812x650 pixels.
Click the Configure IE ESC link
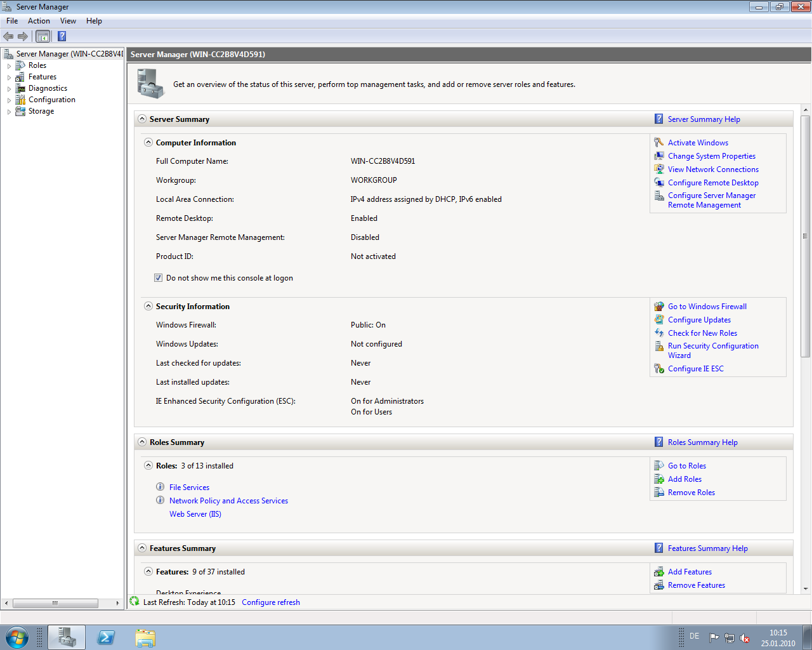[x=696, y=369]
